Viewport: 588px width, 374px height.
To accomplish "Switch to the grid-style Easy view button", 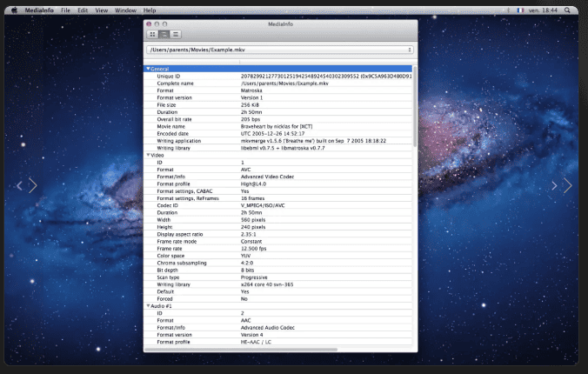I will (152, 35).
